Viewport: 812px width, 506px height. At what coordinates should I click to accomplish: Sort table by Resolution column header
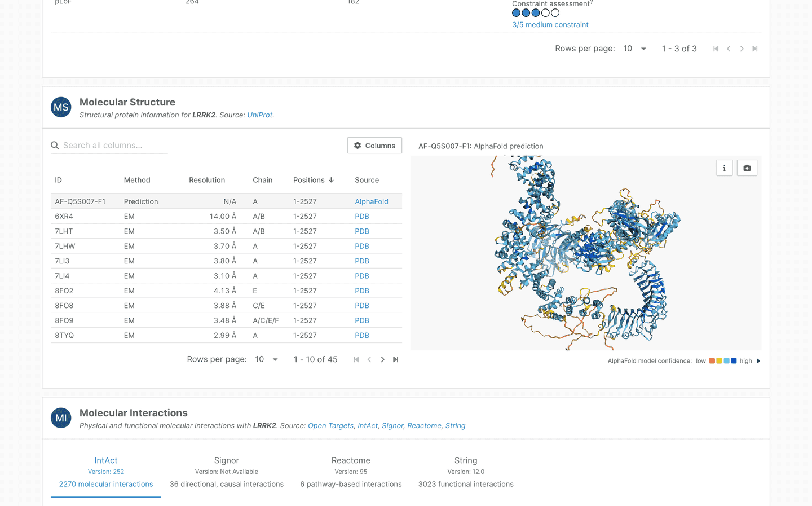click(207, 180)
